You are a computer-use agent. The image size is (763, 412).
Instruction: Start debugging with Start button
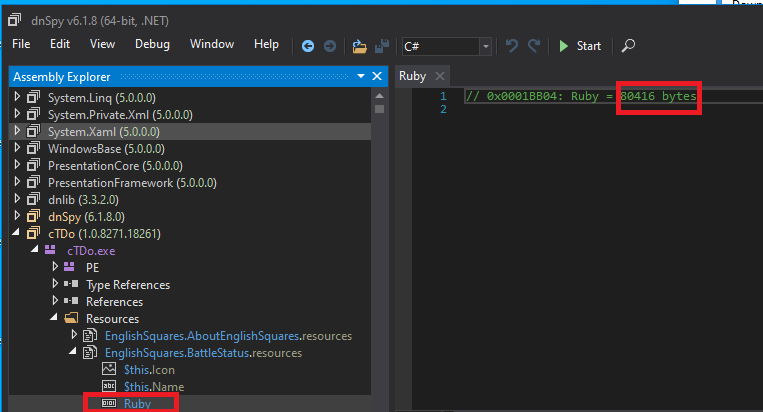click(x=580, y=46)
